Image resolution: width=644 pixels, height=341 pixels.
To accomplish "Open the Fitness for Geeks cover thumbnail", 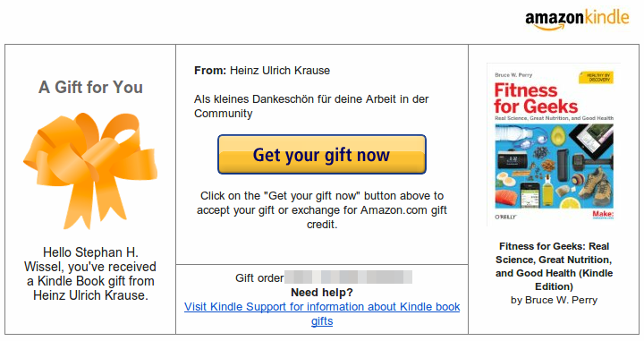I will click(554, 144).
